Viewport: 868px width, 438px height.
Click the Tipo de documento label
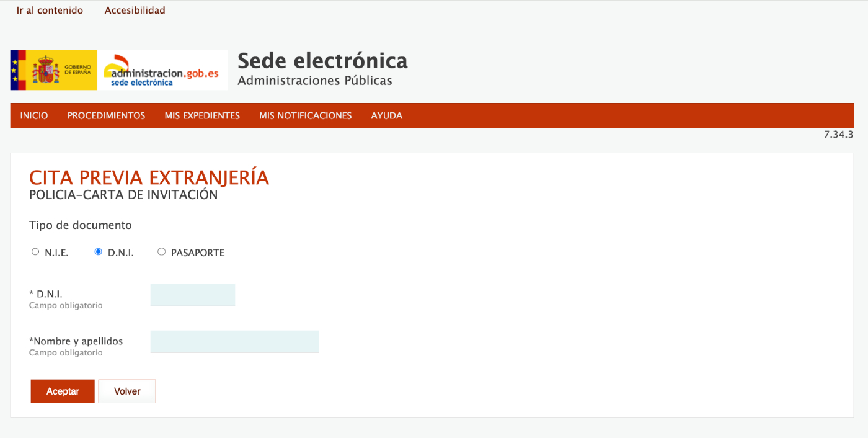80,225
